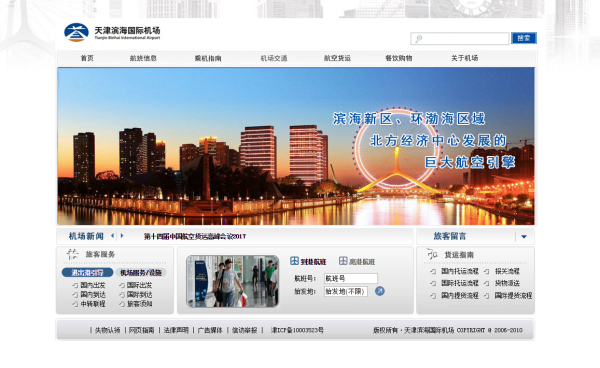This screenshot has height=368, width=600.
Task: Open the 国际到达 link
Action: coord(139,295)
